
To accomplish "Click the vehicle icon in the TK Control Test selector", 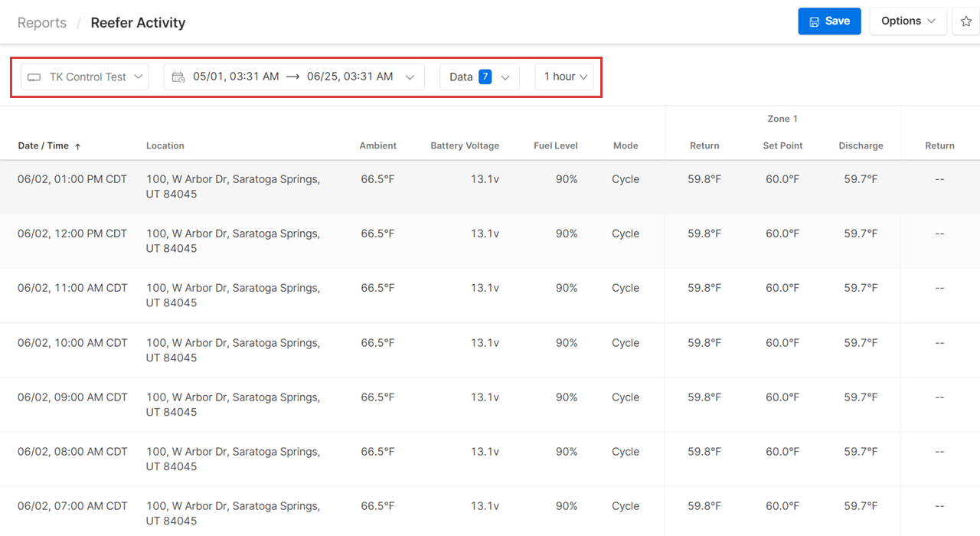I will tap(34, 77).
